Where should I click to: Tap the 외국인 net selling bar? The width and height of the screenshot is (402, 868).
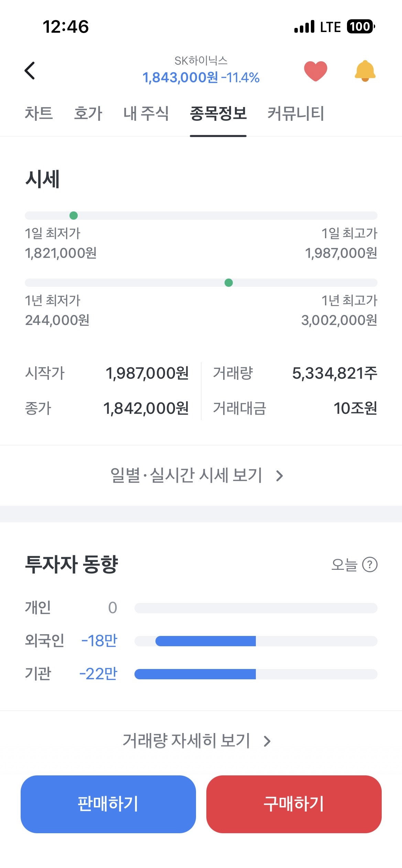pyautogui.click(x=206, y=641)
